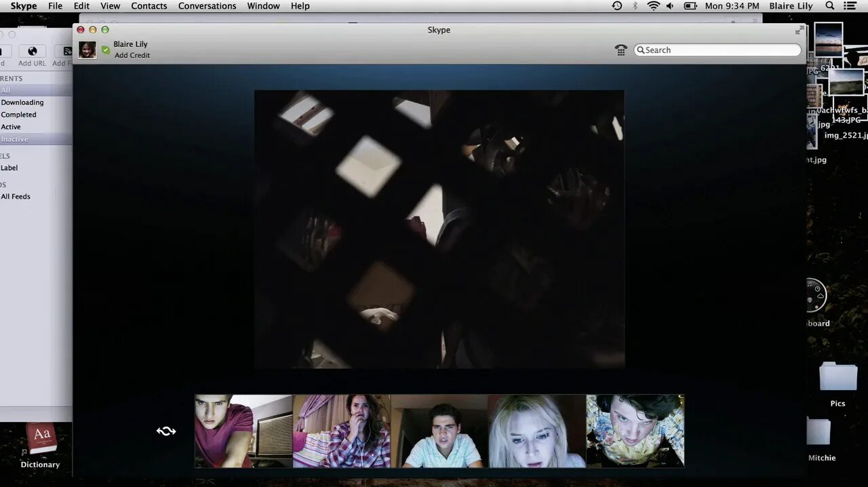Click Blaire Lily user name in menu bar

pos(791,6)
